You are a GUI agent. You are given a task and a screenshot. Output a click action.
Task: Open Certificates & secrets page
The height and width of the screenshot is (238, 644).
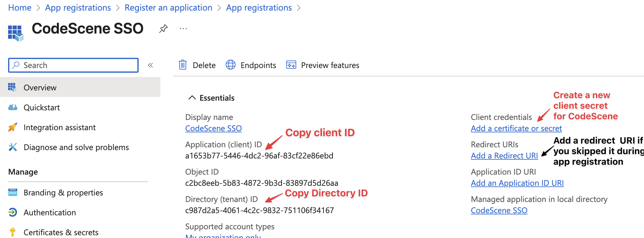point(80,232)
